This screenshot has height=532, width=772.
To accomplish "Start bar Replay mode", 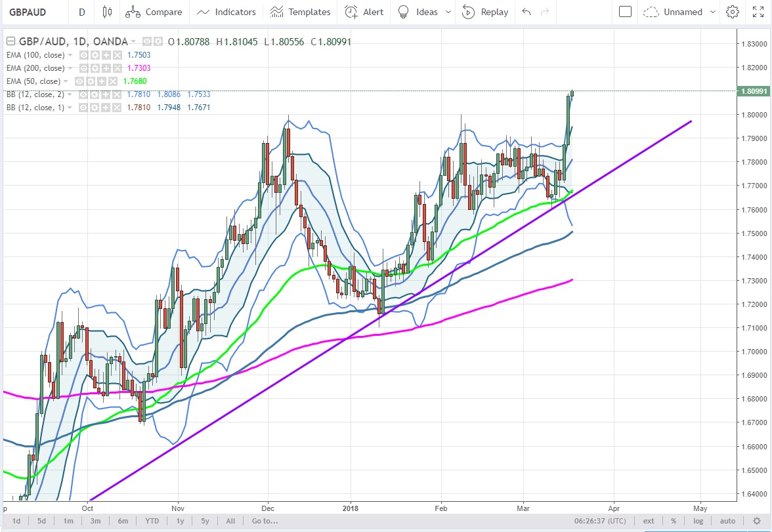I will [x=485, y=12].
